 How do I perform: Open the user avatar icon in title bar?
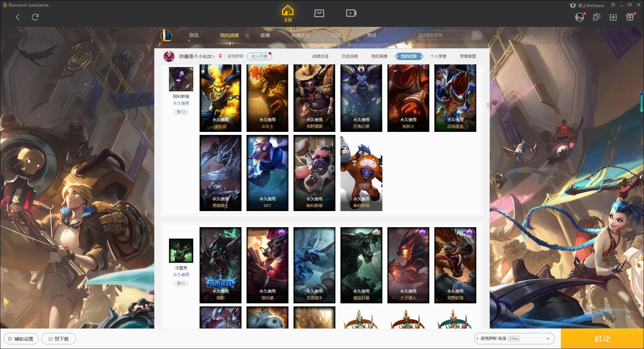580,17
